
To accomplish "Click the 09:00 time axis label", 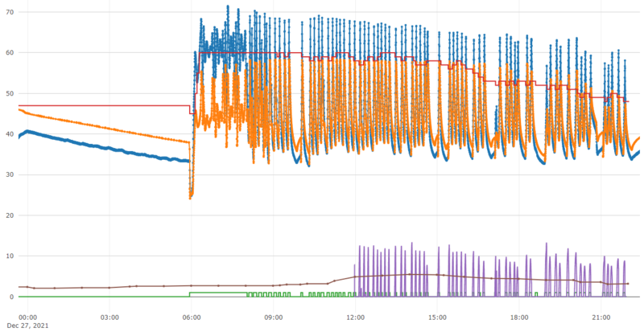I will (x=274, y=318).
